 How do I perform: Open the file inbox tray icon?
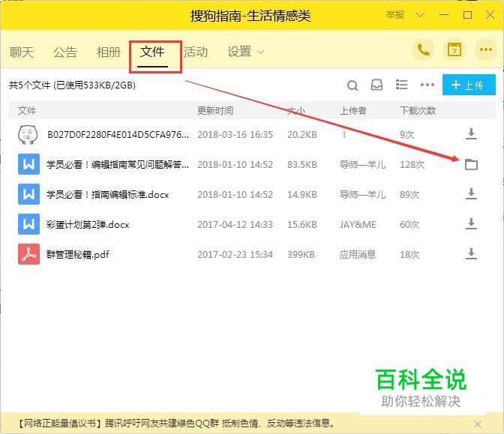376,85
